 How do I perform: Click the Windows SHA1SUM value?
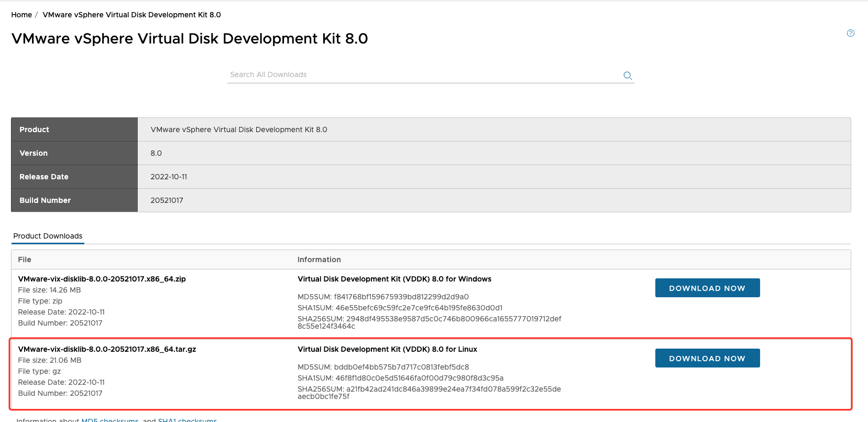point(419,308)
